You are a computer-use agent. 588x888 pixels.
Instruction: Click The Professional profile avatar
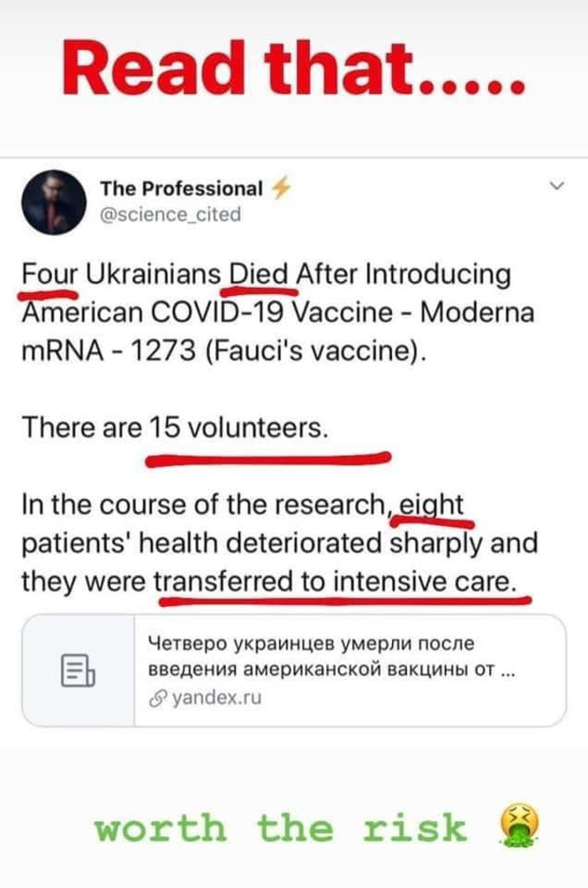click(55, 202)
